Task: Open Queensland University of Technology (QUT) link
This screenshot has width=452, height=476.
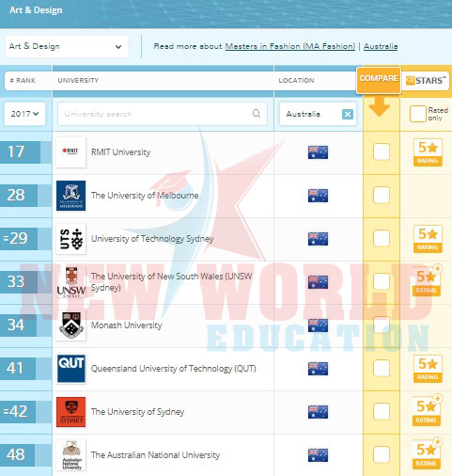Action: (174, 369)
